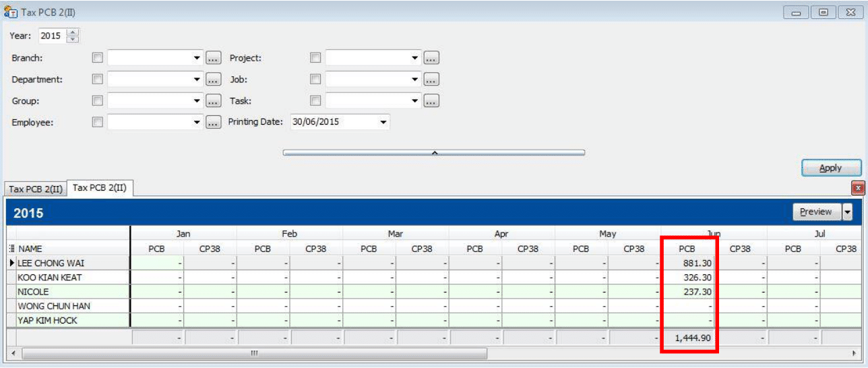Enable the Job filter checkbox
Image resolution: width=868 pixels, height=368 pixels.
point(315,80)
